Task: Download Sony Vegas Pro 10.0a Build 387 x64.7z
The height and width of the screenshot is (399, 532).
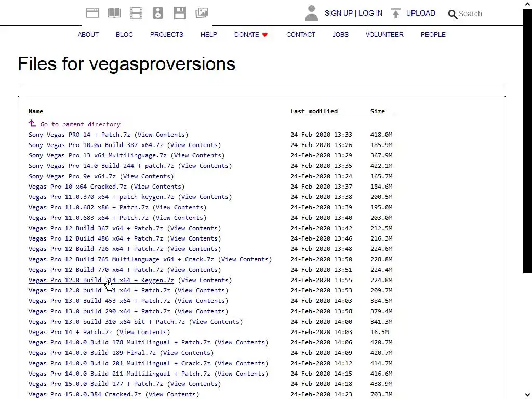Action: coord(96,145)
